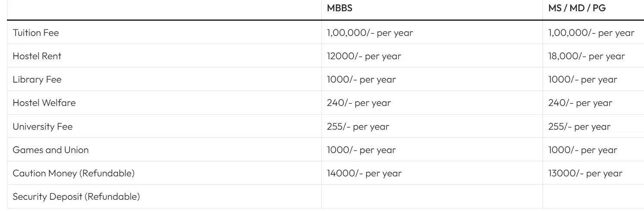Image resolution: width=644 pixels, height=211 pixels.
Task: Select the 12000/- per year hostel rent
Action: tap(364, 56)
